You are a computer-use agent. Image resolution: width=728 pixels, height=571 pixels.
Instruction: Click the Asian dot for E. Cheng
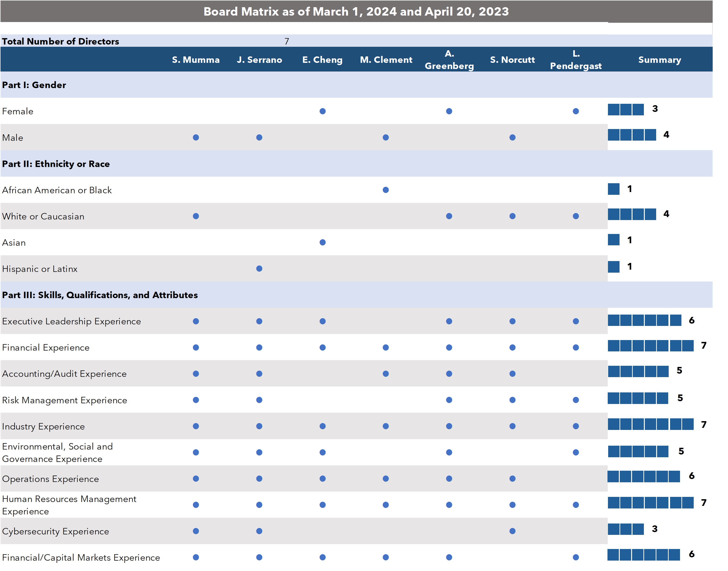(322, 242)
